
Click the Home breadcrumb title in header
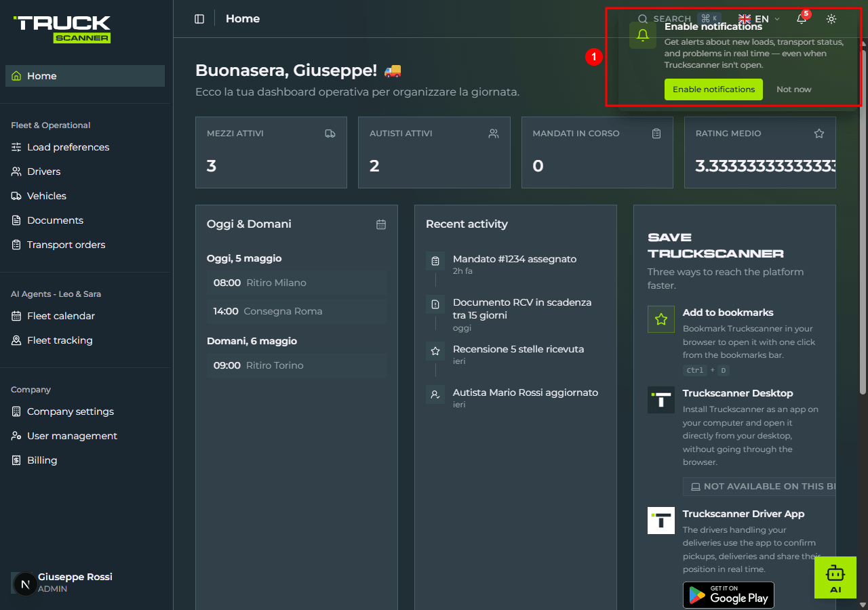click(x=243, y=19)
